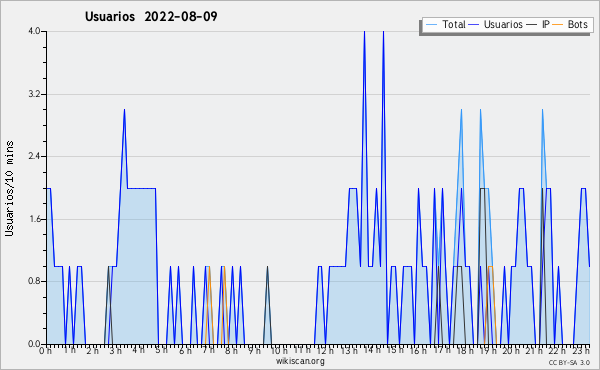600x370 pixels.
Task: Click the '23 h' x-axis label
Action: click(x=582, y=350)
